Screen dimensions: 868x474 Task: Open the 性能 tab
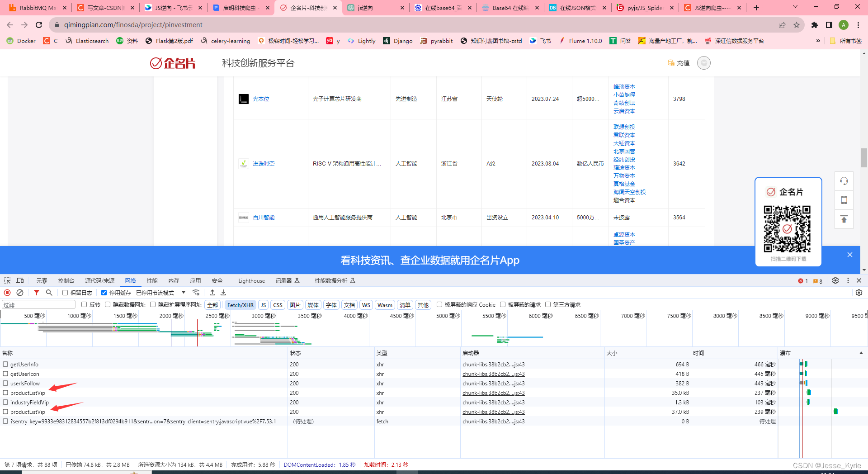(152, 280)
